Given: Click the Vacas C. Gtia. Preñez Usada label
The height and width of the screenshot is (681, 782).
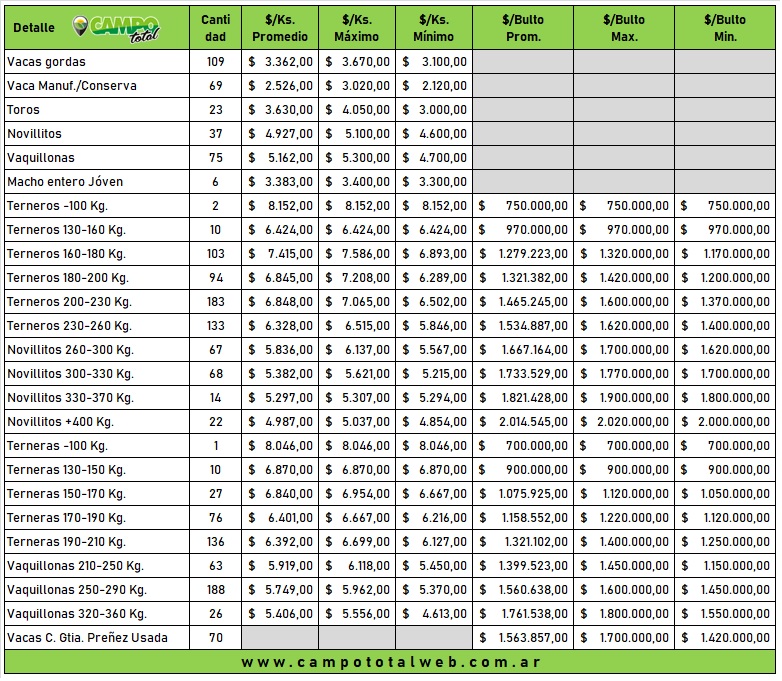Looking at the screenshot, I should coord(88,638).
